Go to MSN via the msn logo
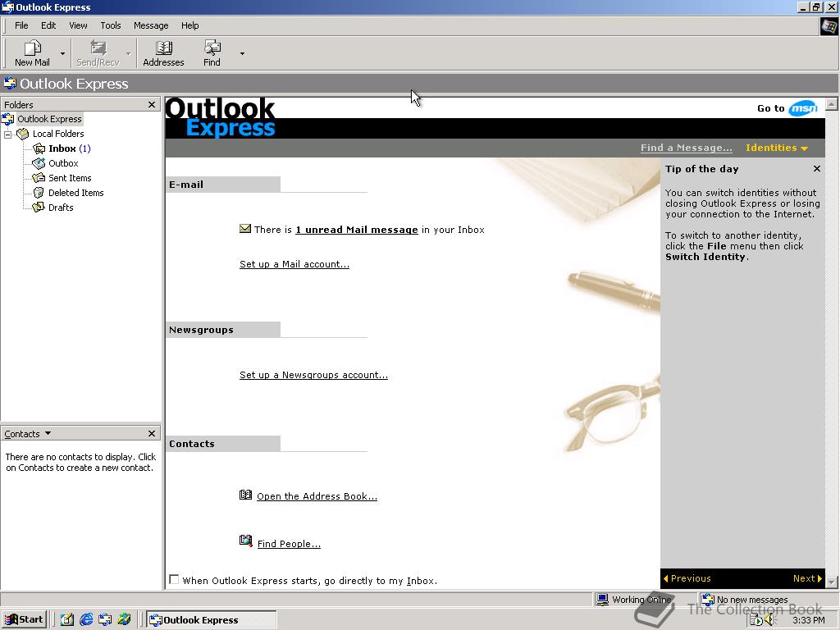This screenshot has height=630, width=840. pyautogui.click(x=803, y=108)
